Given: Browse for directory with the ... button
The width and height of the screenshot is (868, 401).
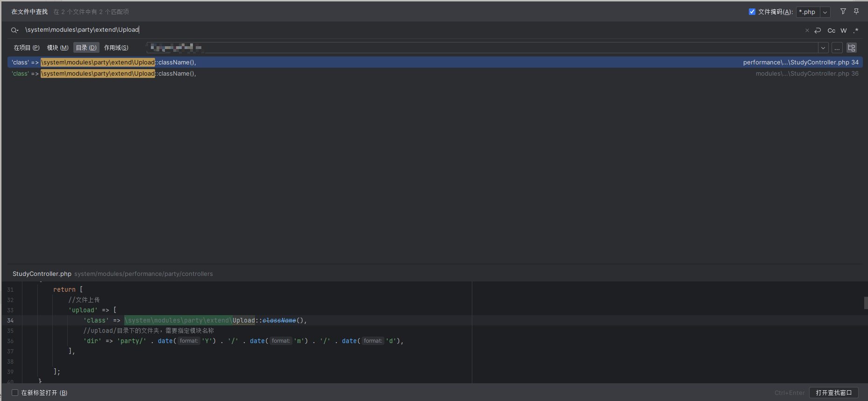Looking at the screenshot, I should coord(837,48).
